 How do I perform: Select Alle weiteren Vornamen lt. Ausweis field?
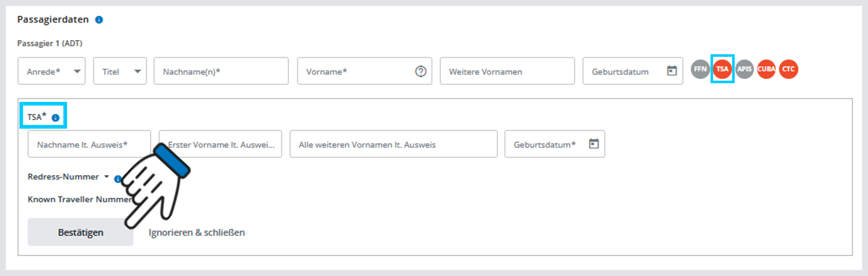click(393, 144)
